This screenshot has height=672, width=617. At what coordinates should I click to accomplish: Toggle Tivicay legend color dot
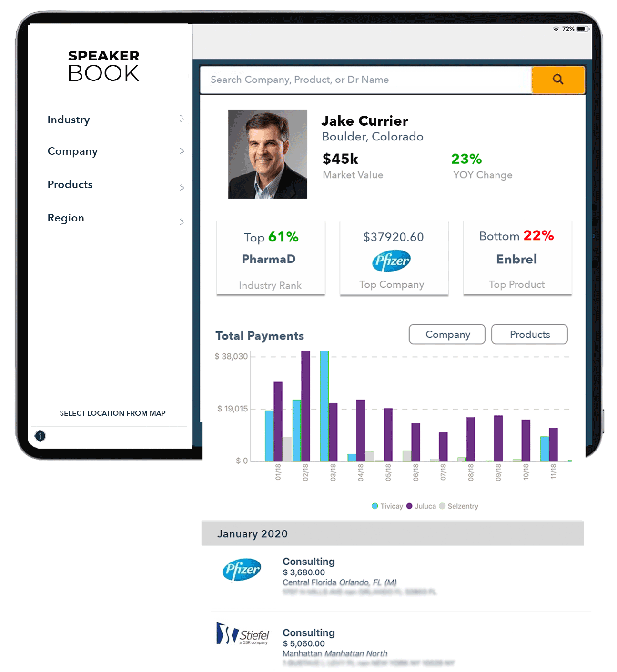375,506
